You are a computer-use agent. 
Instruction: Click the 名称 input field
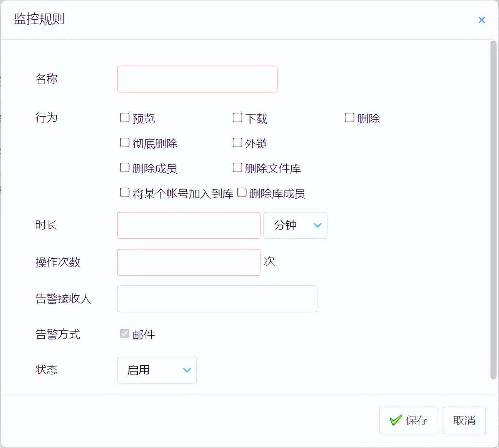197,79
